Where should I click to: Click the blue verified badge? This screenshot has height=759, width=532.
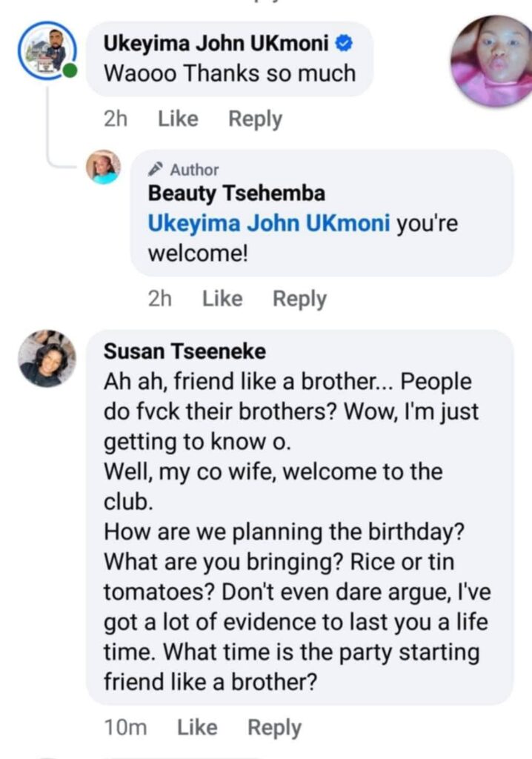coord(343,43)
